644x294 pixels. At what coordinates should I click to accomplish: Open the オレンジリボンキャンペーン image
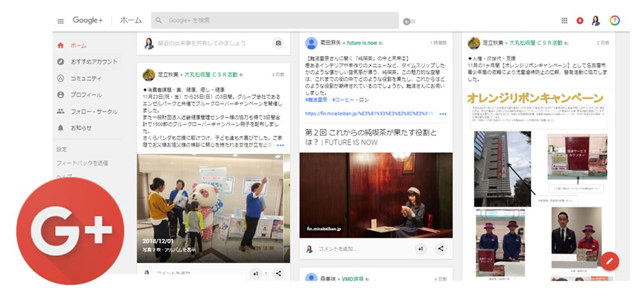[538, 185]
